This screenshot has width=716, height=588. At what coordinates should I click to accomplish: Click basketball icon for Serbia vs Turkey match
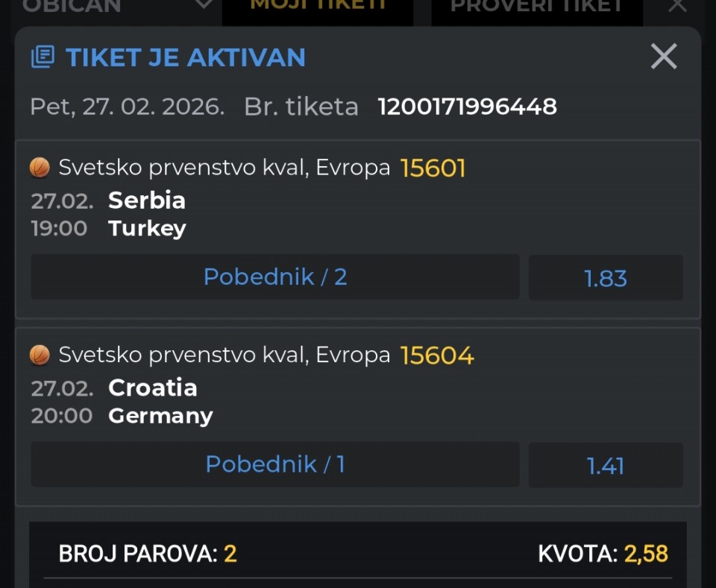click(40, 168)
